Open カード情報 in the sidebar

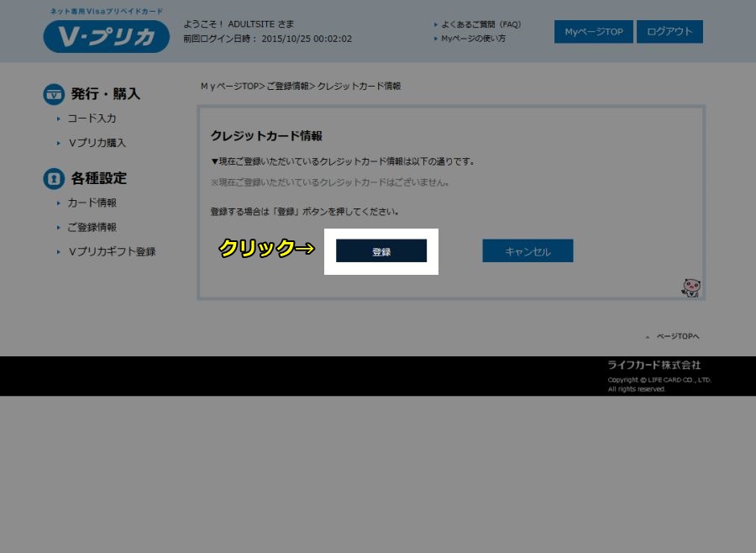point(92,203)
